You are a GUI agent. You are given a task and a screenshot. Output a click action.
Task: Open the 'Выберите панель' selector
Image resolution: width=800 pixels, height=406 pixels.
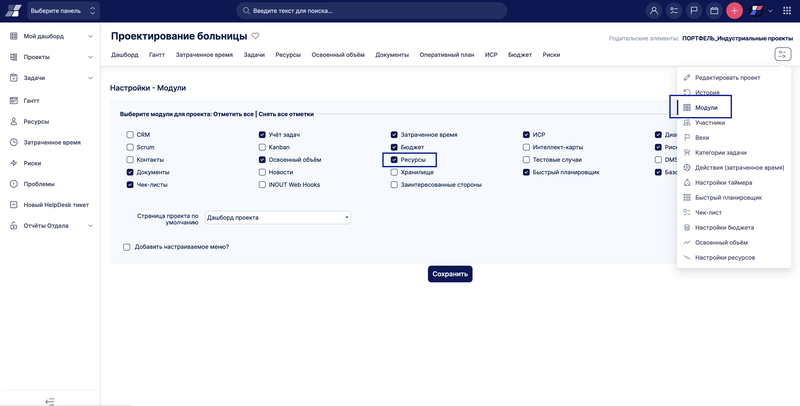click(x=63, y=11)
